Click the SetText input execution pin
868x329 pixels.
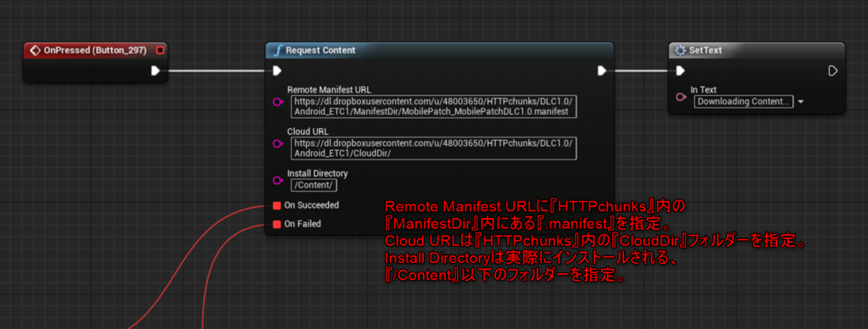pyautogui.click(x=681, y=70)
